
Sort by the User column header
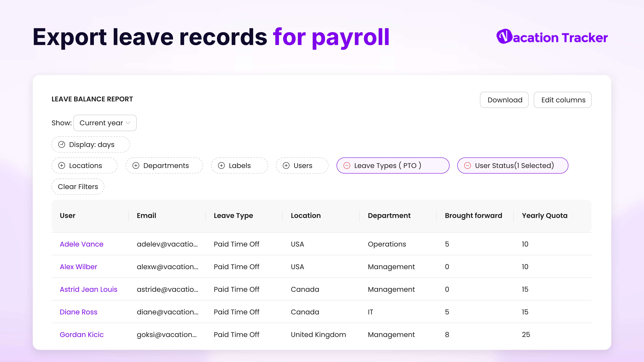(68, 216)
